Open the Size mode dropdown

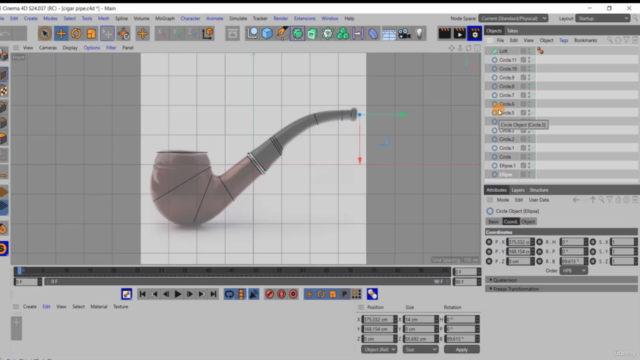(x=420, y=349)
